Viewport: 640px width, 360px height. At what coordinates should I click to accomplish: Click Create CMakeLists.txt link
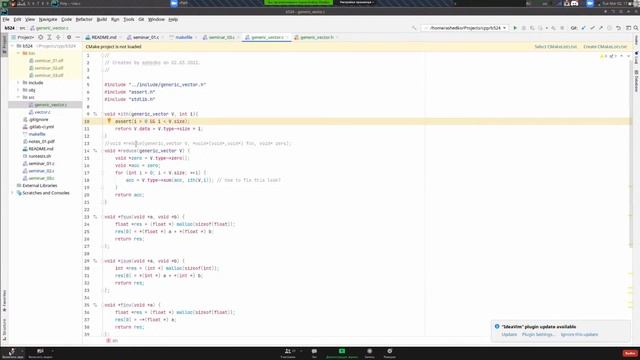click(605, 47)
